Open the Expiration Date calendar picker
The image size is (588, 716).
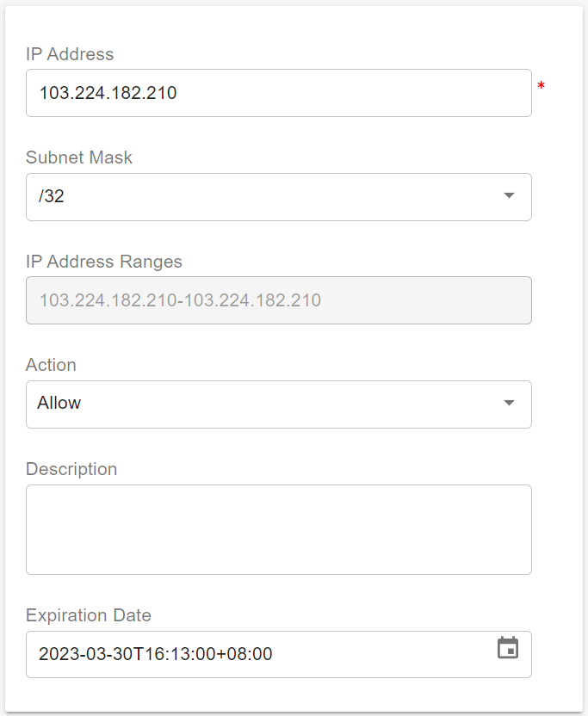[x=508, y=648]
